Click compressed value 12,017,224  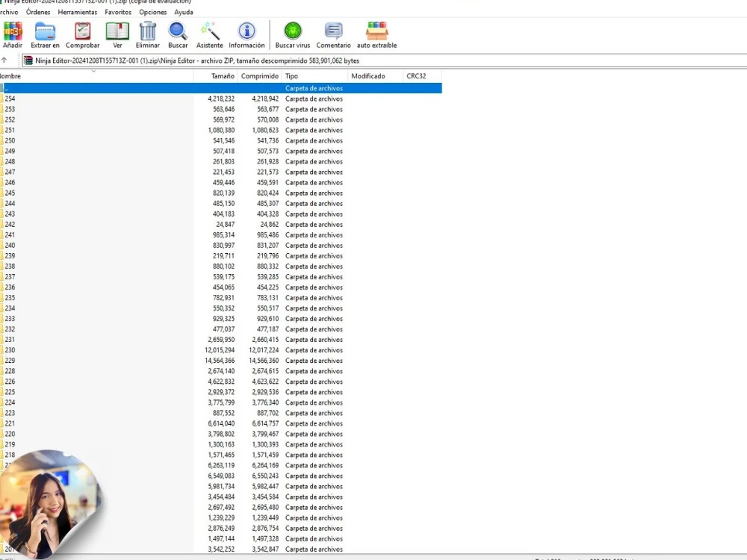(264, 350)
